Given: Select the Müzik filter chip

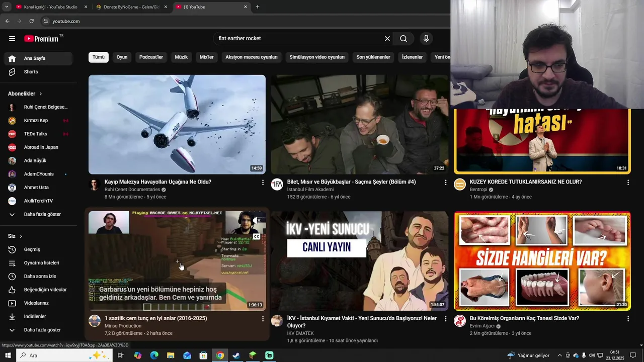Looking at the screenshot, I should pos(181,57).
